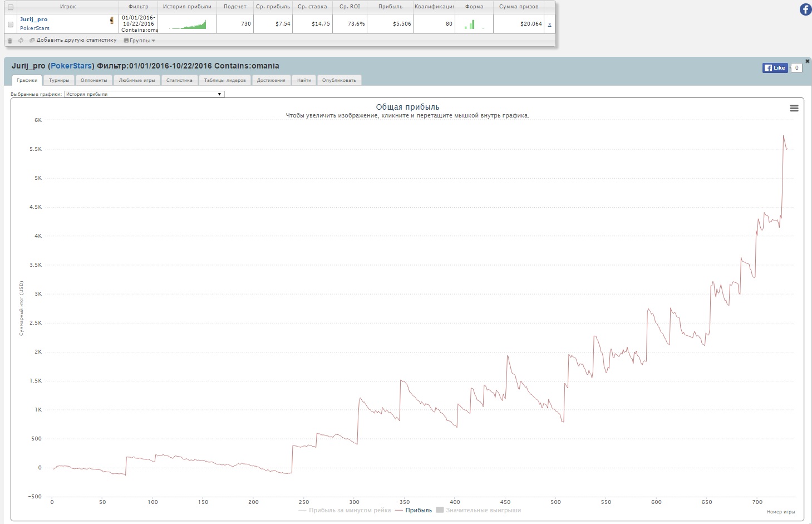Tick the checkbox for Jurij_pro row
This screenshot has width=812, height=524.
tap(10, 25)
